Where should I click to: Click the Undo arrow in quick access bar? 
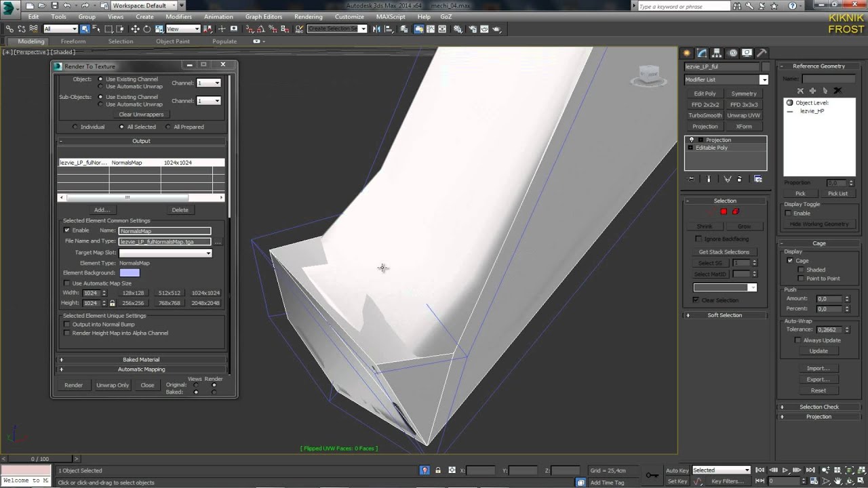coord(66,5)
